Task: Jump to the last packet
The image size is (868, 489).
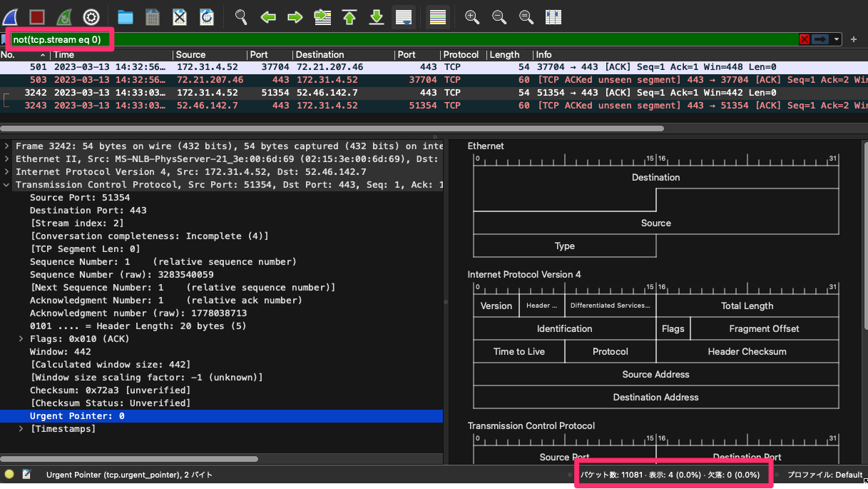Action: 377,17
